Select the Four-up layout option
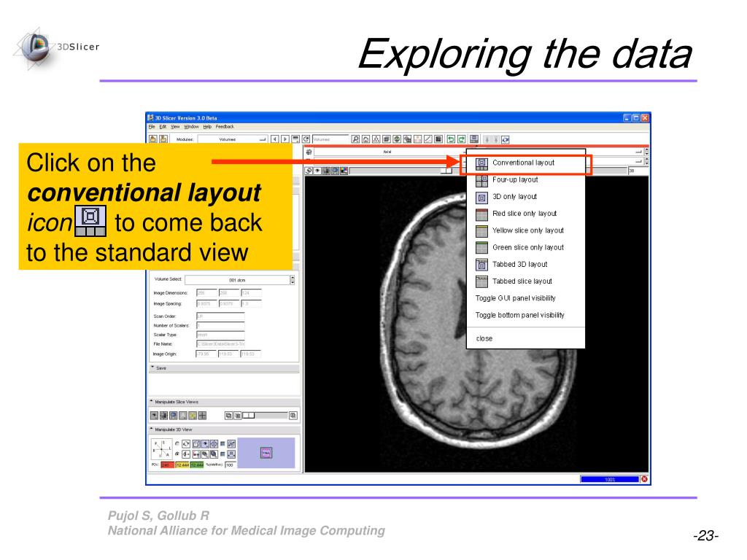The image size is (747, 560). tap(525, 180)
